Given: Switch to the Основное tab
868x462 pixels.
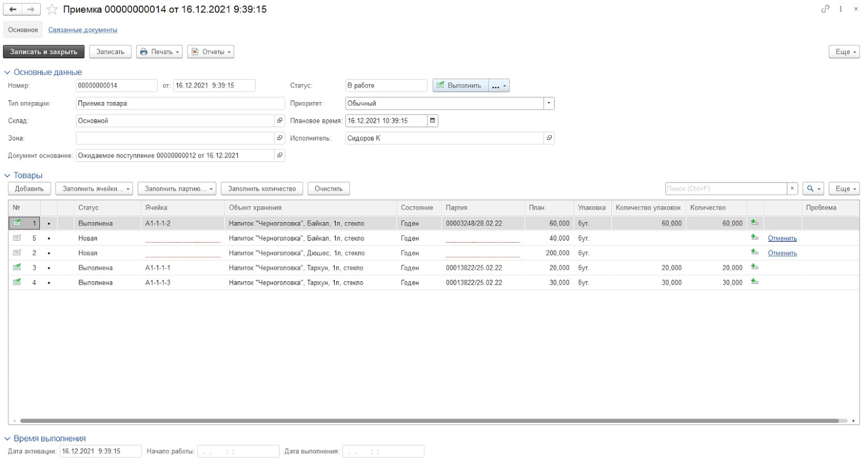Looking at the screenshot, I should pyautogui.click(x=23, y=30).
